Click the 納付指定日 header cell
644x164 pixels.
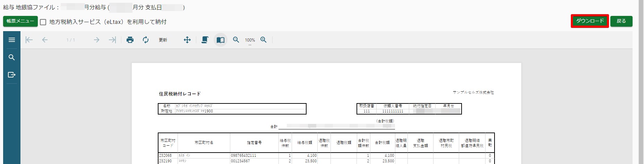(x=422, y=106)
